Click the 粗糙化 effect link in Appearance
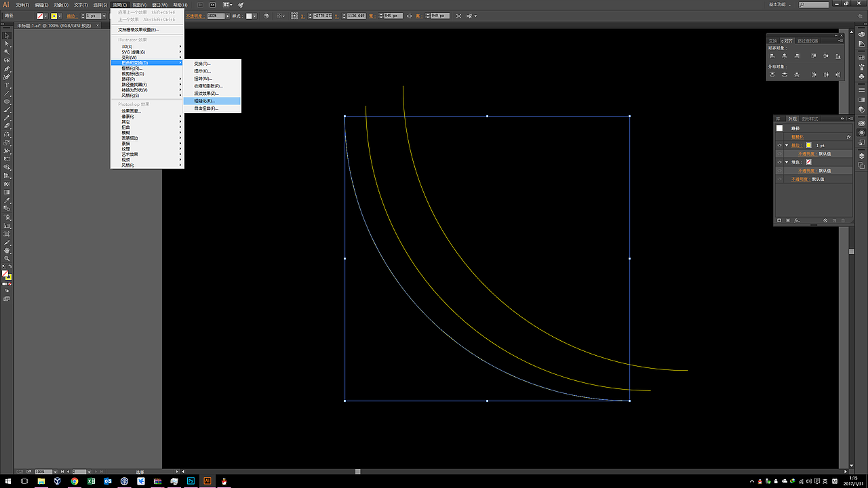Viewport: 868px width, 488px height. [797, 137]
